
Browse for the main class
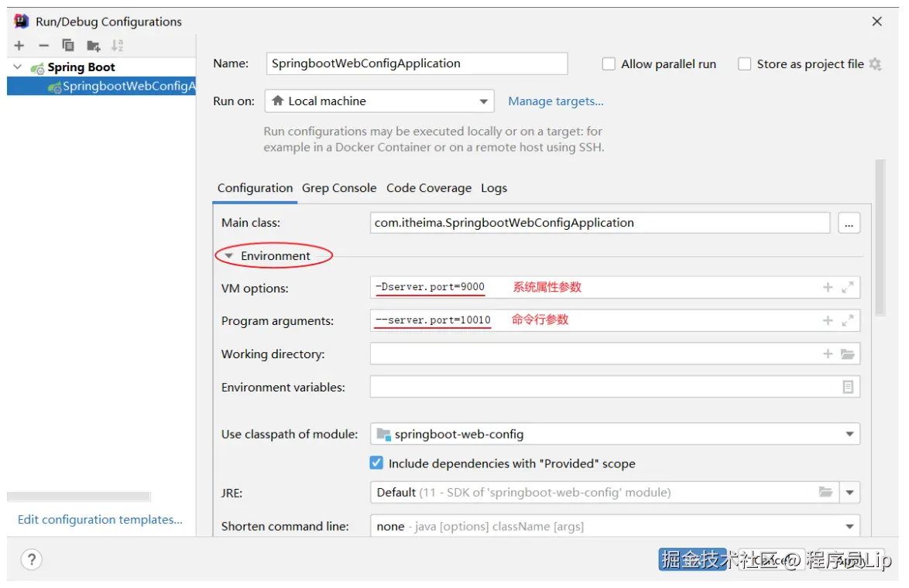pyautogui.click(x=849, y=223)
